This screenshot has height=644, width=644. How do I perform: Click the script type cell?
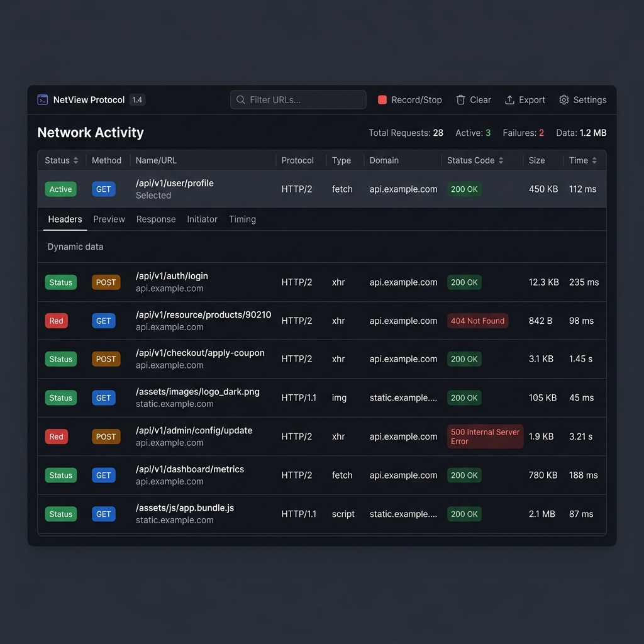point(343,514)
